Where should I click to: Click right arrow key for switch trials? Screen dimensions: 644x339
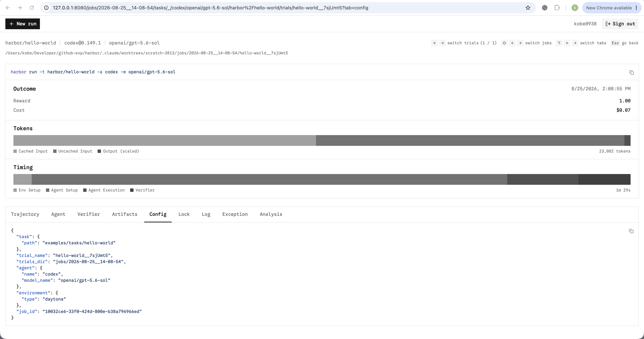tap(443, 43)
